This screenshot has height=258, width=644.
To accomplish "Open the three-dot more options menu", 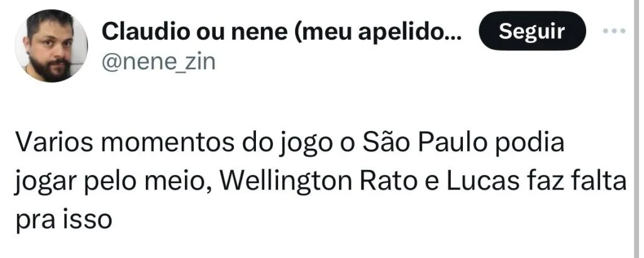I will 614,31.
